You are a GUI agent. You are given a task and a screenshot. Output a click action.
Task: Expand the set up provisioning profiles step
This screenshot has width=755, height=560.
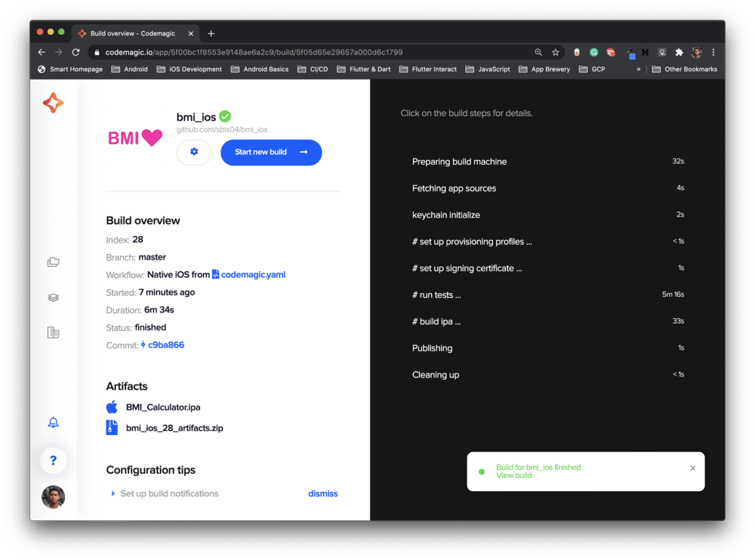click(548, 242)
